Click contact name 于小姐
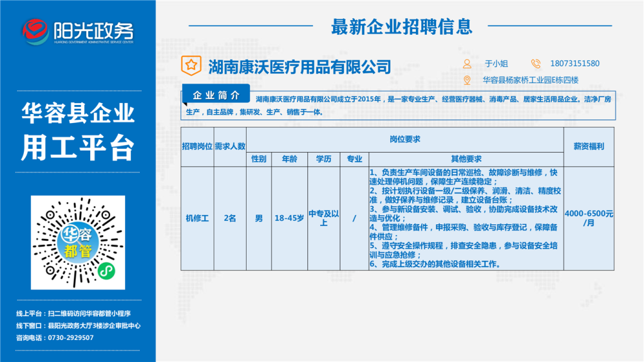The height and width of the screenshot is (362, 644). [x=496, y=64]
